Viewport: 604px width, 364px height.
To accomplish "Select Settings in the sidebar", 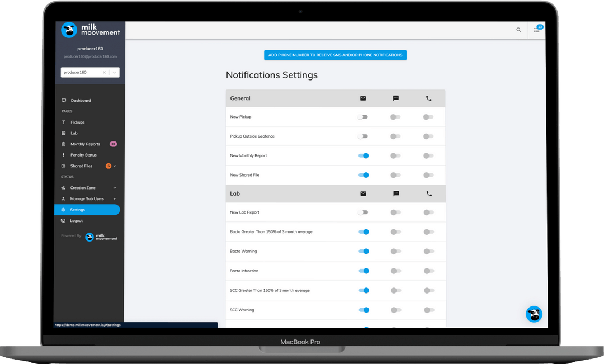I will click(x=87, y=210).
